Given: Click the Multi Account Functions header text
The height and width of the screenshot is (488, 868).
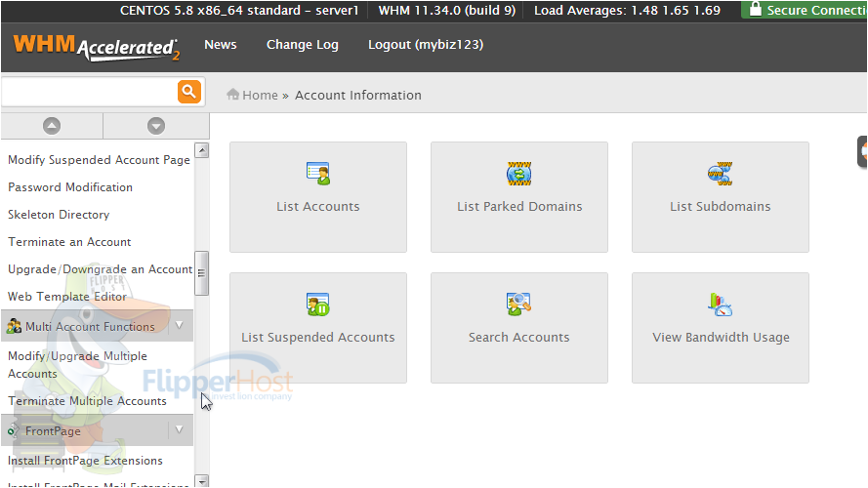Looking at the screenshot, I should (90, 326).
